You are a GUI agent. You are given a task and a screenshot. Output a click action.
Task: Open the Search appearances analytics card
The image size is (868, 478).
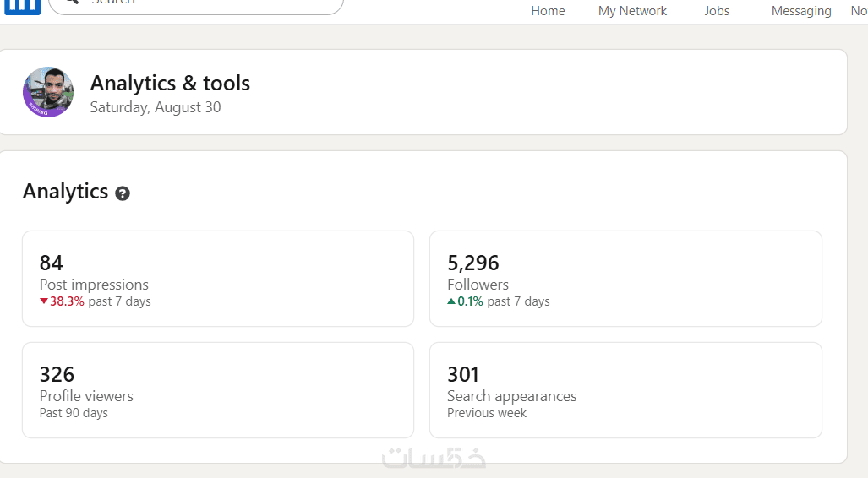[625, 390]
